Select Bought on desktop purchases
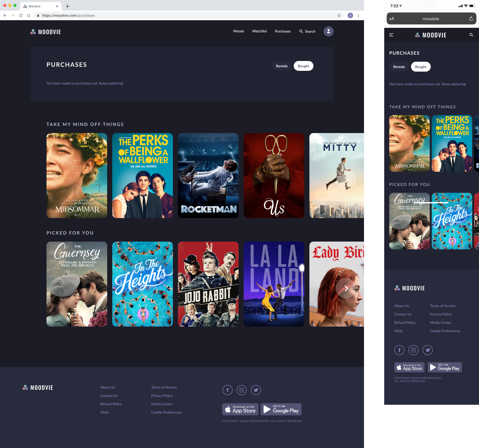Screen dimensions: 479x448 [304, 66]
